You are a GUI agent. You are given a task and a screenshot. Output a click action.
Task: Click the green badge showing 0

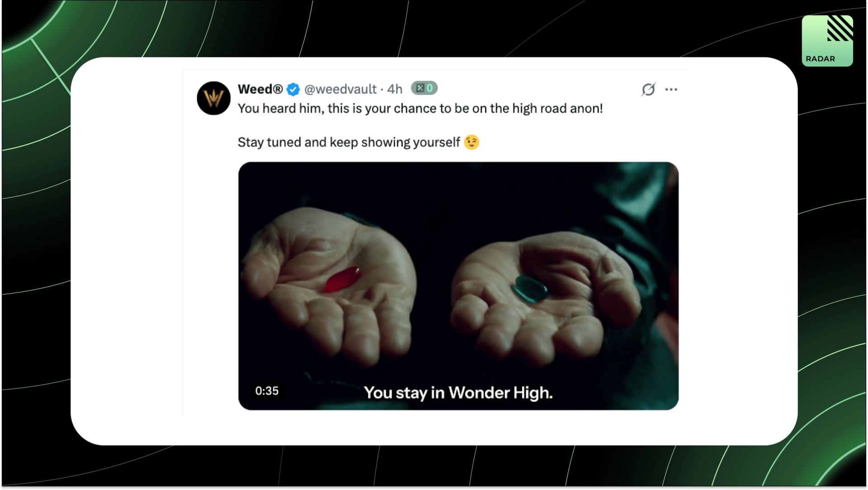click(x=424, y=88)
